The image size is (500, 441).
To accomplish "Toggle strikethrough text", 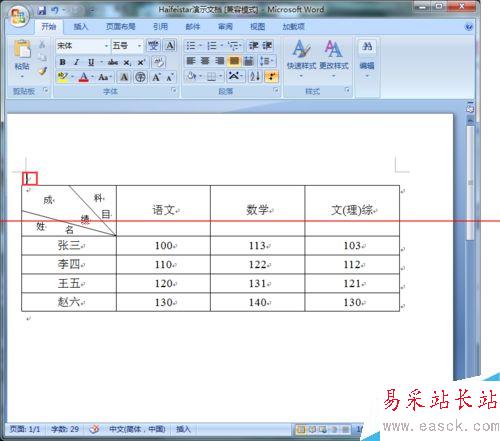I will pos(113,62).
